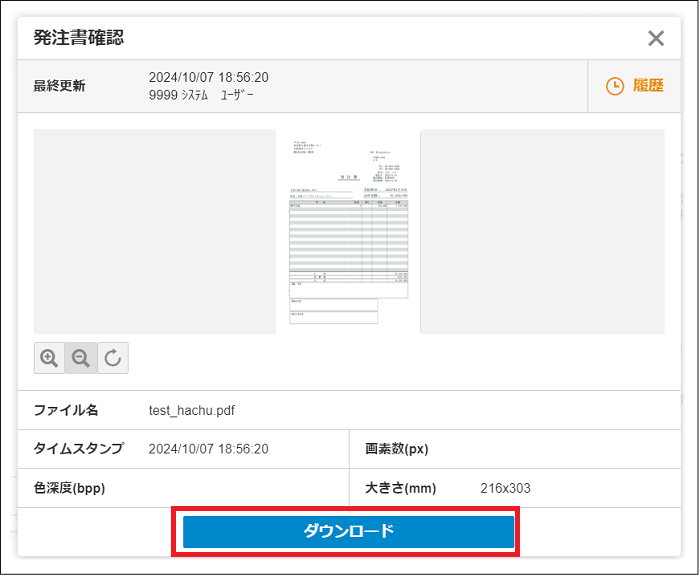Close the 発注書確認 dialog
This screenshot has height=577, width=700.
(656, 39)
